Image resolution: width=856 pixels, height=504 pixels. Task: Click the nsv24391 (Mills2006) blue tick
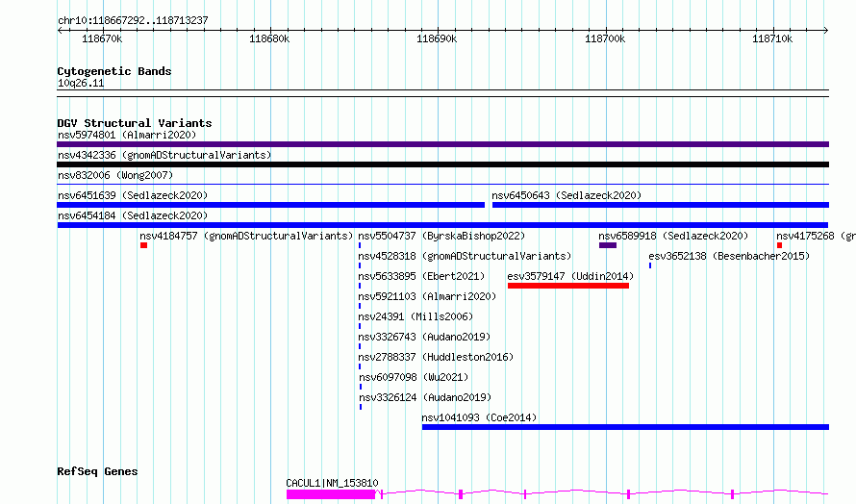pos(360,326)
